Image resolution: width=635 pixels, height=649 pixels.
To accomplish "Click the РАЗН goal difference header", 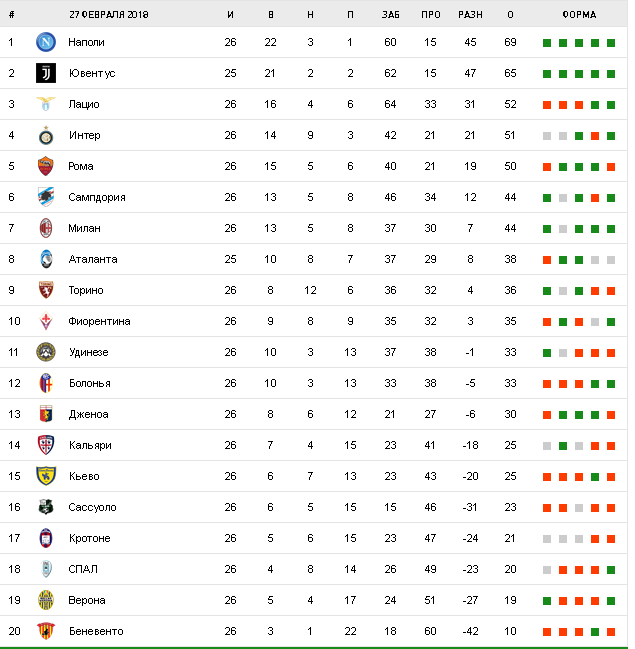I will (x=470, y=14).
